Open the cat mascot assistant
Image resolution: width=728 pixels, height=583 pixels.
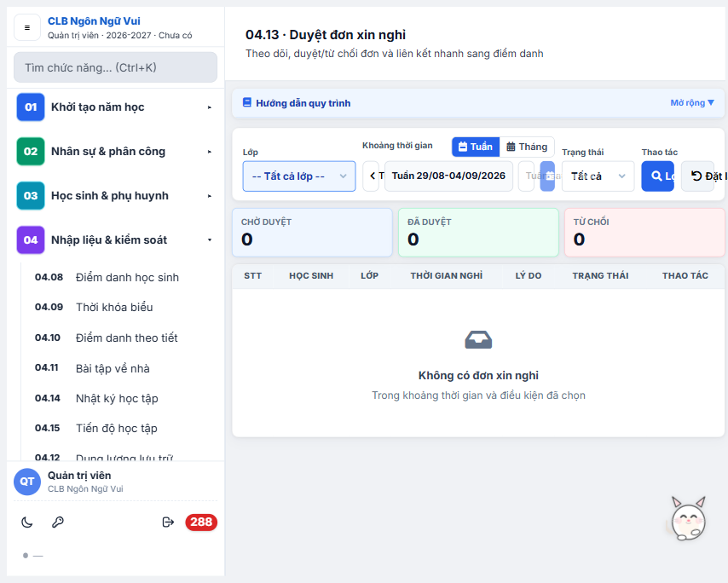coord(689,518)
